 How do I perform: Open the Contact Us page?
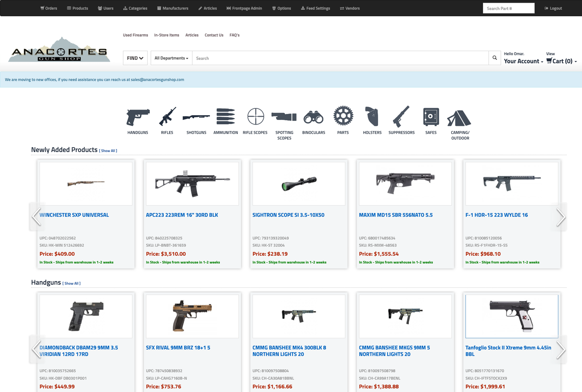(214, 35)
